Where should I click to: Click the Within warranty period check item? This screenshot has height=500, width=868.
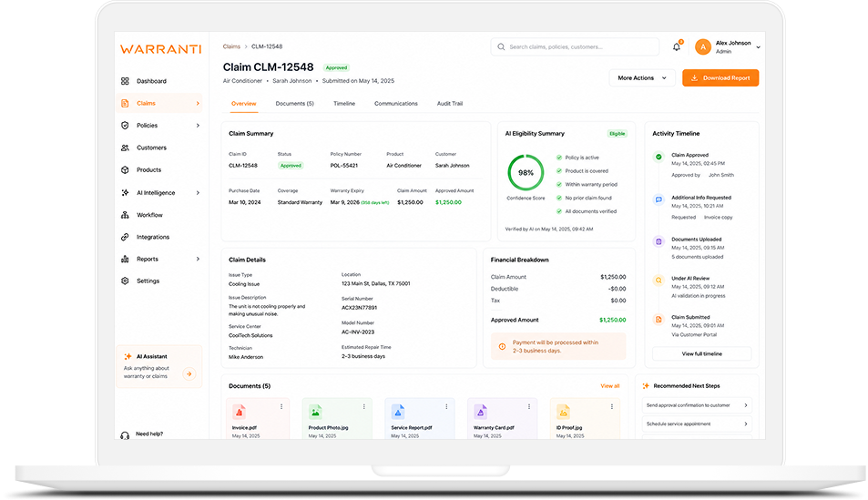587,184
